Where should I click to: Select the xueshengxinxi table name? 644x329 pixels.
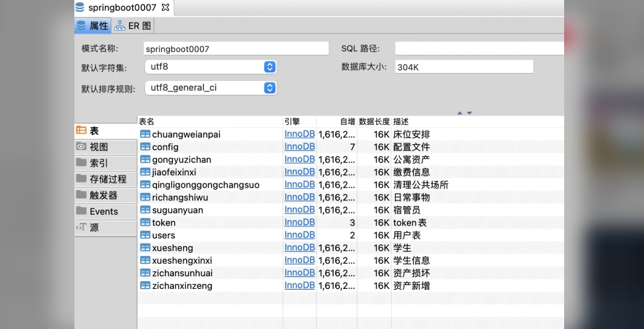click(x=182, y=261)
